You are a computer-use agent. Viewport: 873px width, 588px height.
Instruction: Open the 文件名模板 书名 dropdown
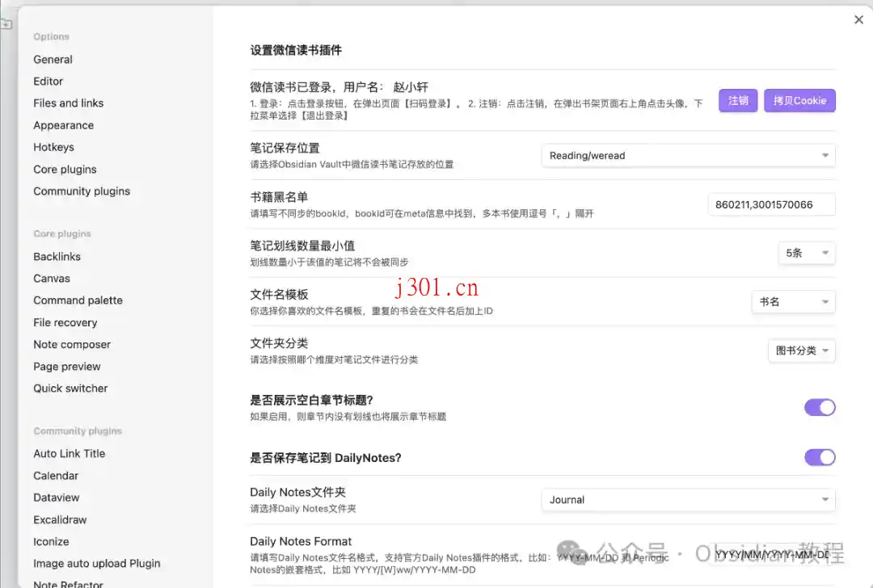point(794,301)
